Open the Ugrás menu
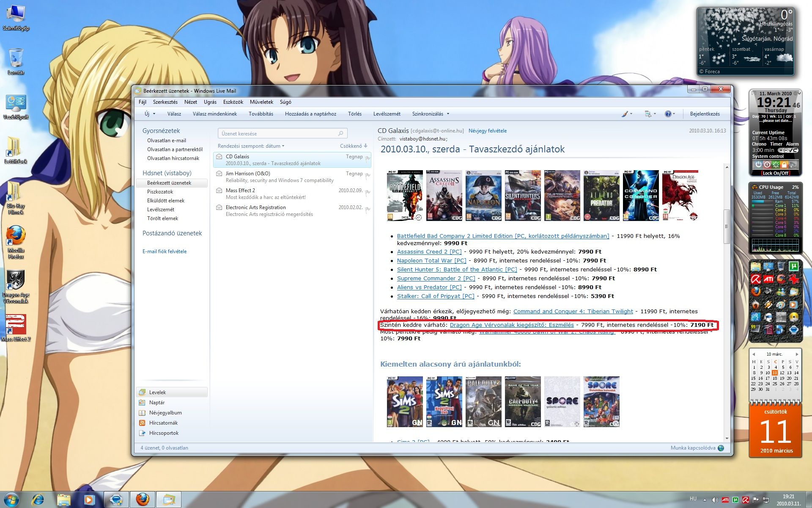 [210, 102]
